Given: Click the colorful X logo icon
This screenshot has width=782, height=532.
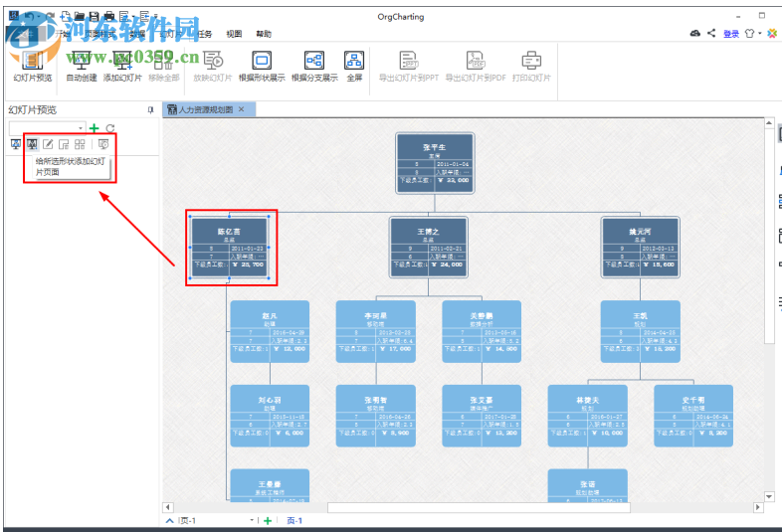Looking at the screenshot, I should pyautogui.click(x=772, y=34).
